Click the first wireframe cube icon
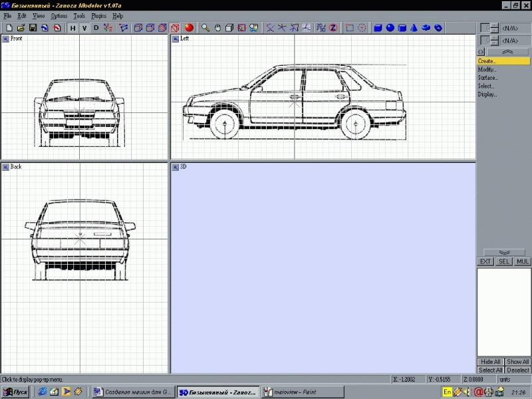 coord(138,28)
